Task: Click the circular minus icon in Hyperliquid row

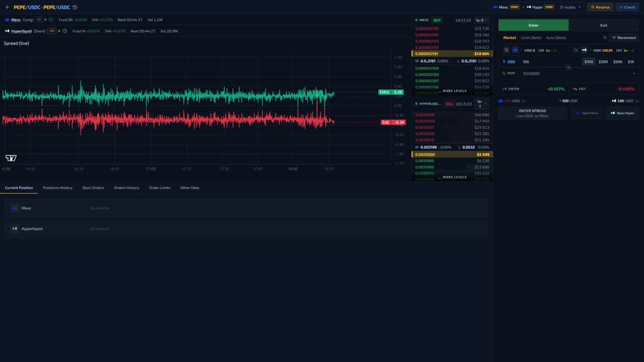Action: pyautogui.click(x=65, y=31)
